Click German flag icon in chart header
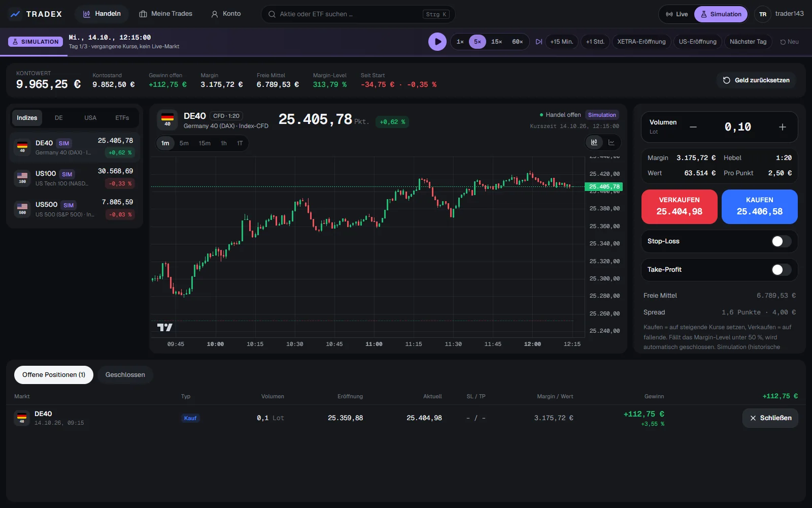Image resolution: width=812 pixels, height=508 pixels. (167, 120)
